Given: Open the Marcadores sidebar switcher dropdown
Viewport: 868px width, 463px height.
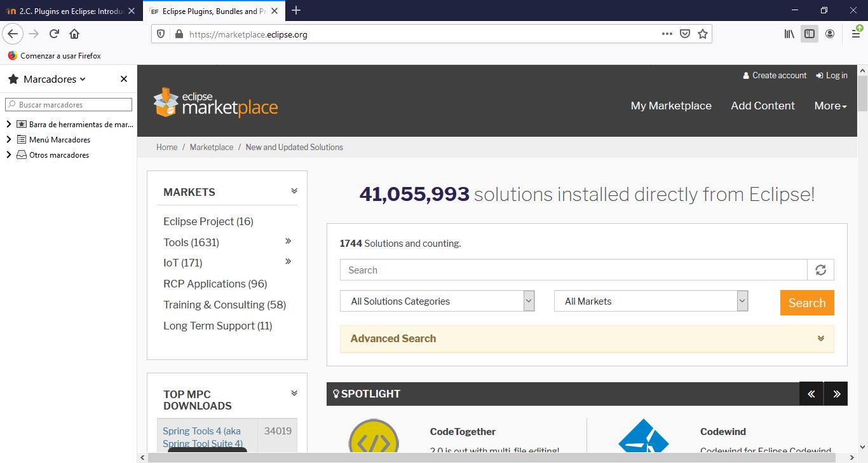Looking at the screenshot, I should tap(55, 79).
